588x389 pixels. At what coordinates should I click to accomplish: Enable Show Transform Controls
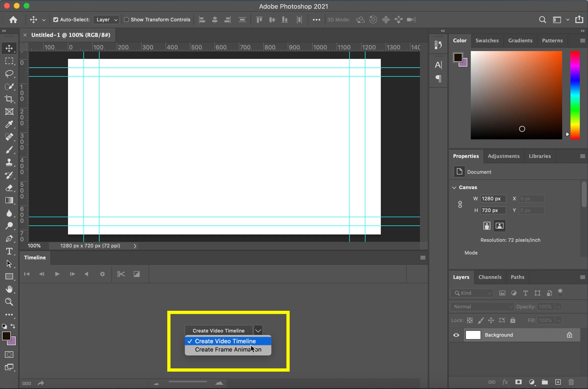click(126, 20)
